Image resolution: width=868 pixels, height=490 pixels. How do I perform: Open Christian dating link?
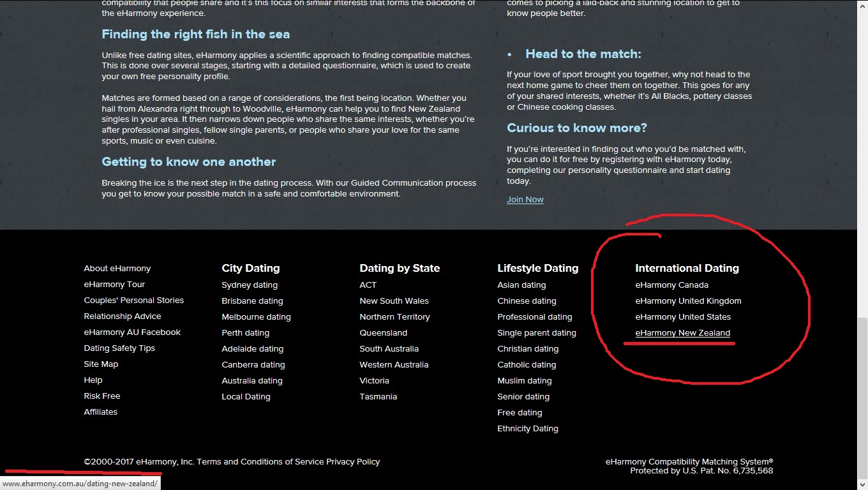528,349
